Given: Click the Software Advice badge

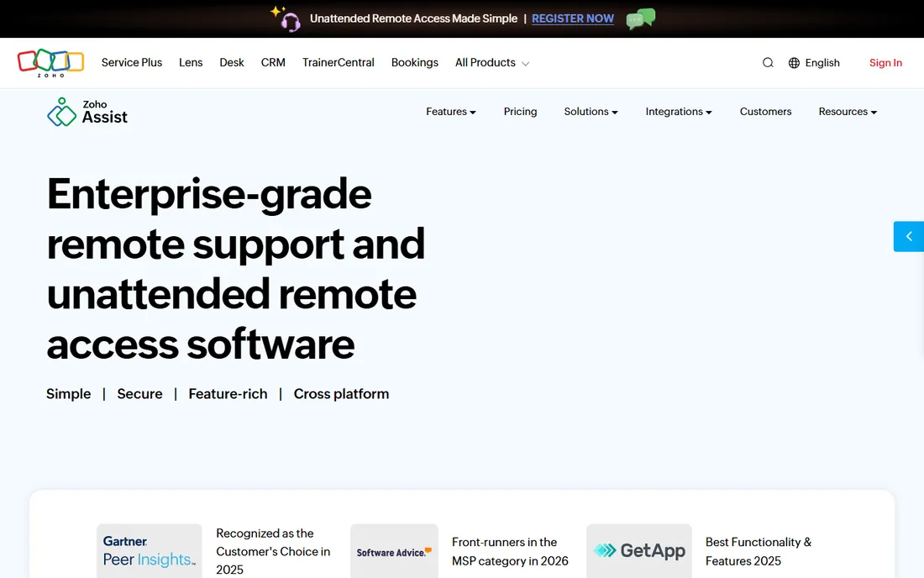Looking at the screenshot, I should pyautogui.click(x=394, y=551).
